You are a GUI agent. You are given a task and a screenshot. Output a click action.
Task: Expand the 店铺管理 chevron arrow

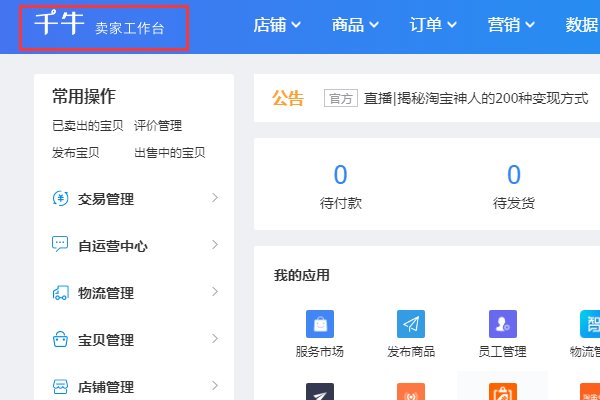[215, 385]
